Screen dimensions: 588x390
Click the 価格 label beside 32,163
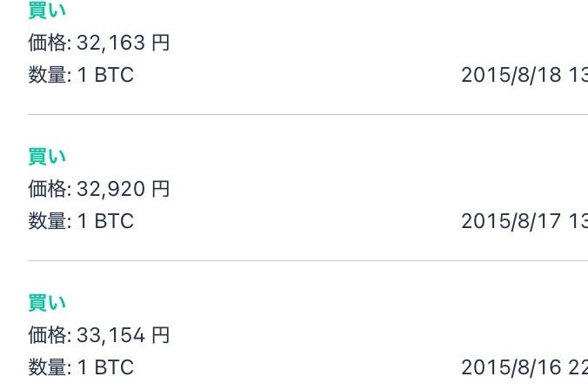coord(47,43)
